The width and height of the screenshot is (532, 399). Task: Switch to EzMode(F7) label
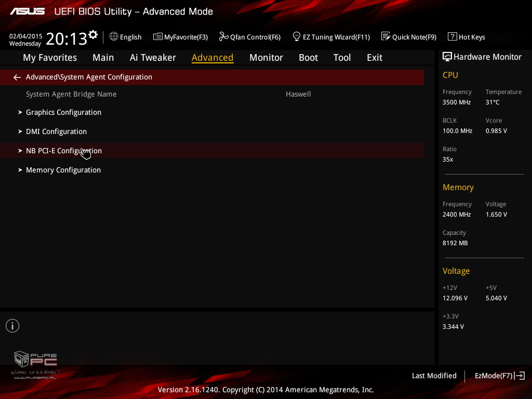click(x=494, y=376)
